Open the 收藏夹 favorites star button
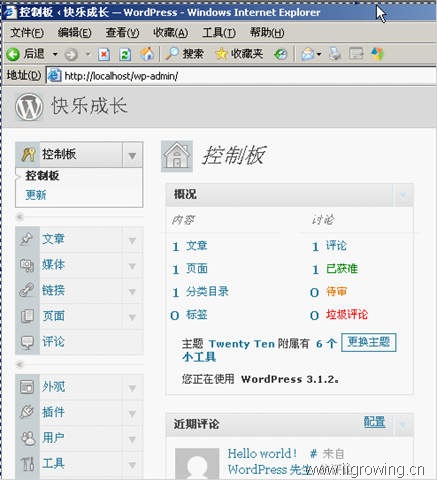437x480 pixels. coord(239,54)
